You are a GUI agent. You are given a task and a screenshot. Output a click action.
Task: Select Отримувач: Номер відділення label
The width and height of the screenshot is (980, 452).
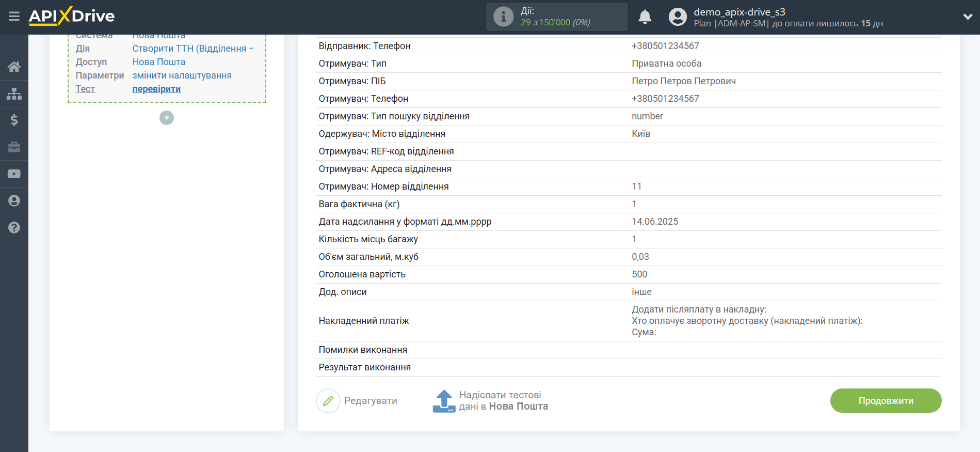(383, 186)
